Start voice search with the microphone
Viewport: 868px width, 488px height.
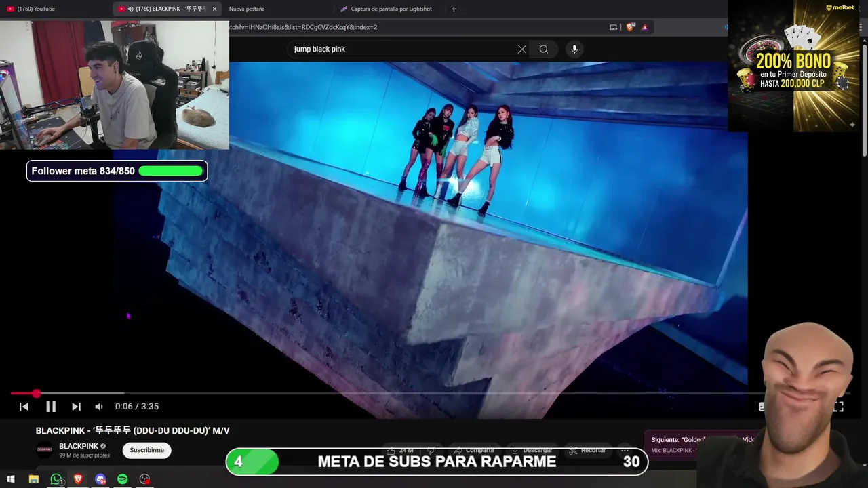pyautogui.click(x=574, y=49)
